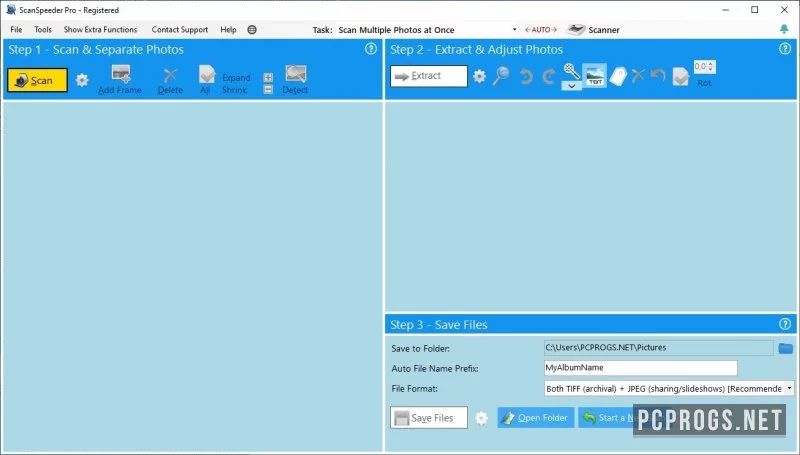Click the Open Folder button

point(536,418)
